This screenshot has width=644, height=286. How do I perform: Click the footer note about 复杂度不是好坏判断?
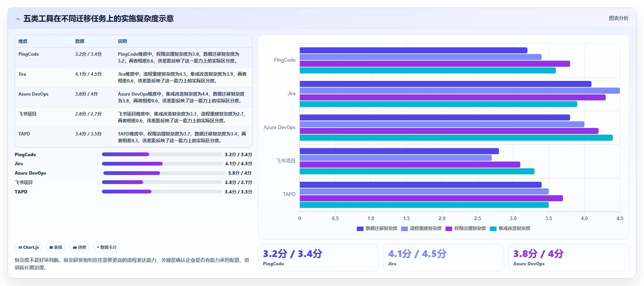click(x=132, y=264)
